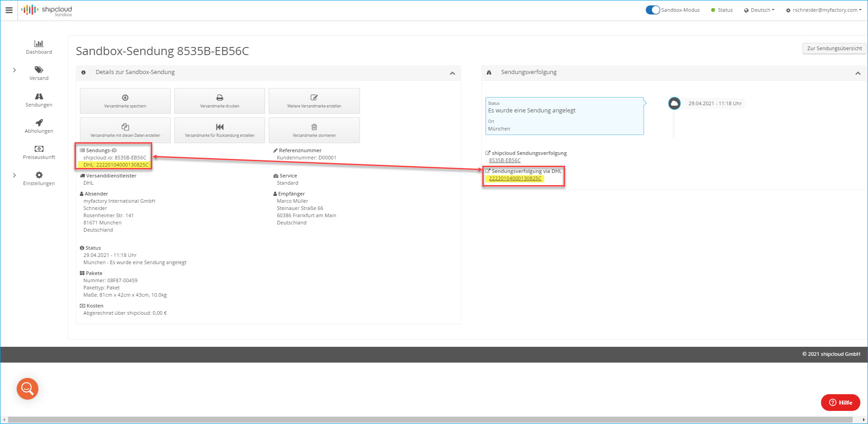Screen dimensions: 868x424
Task: Click text 'Maße: 81cm x 42cm x 43cm, 10.0kg'
Action: coord(125,295)
